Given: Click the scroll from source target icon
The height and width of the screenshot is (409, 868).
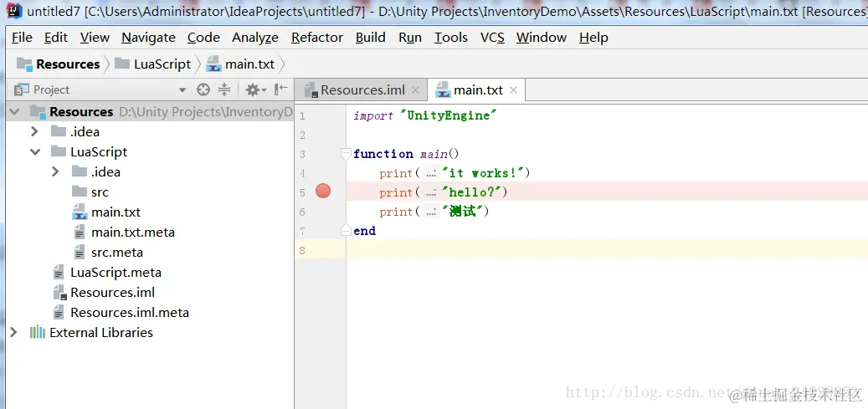Looking at the screenshot, I should pyautogui.click(x=203, y=89).
